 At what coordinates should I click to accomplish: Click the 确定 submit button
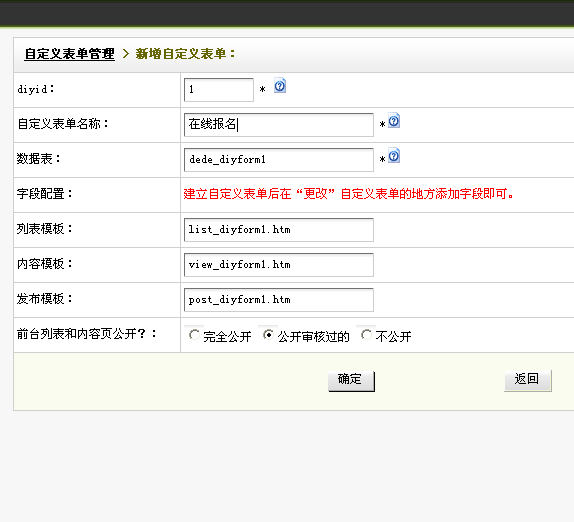(x=351, y=381)
